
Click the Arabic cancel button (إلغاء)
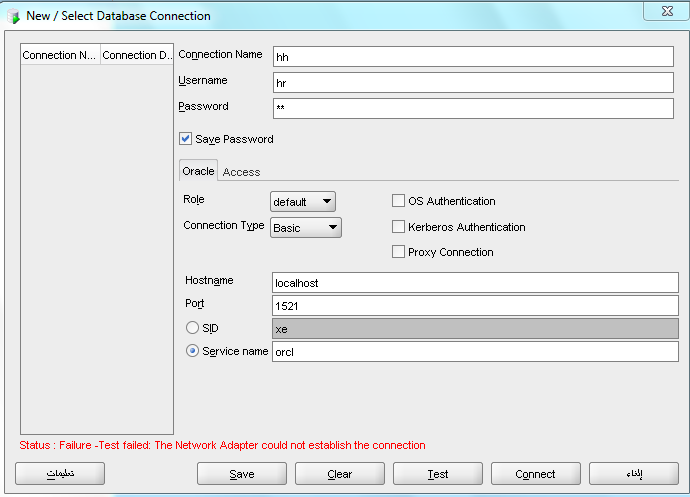(634, 474)
